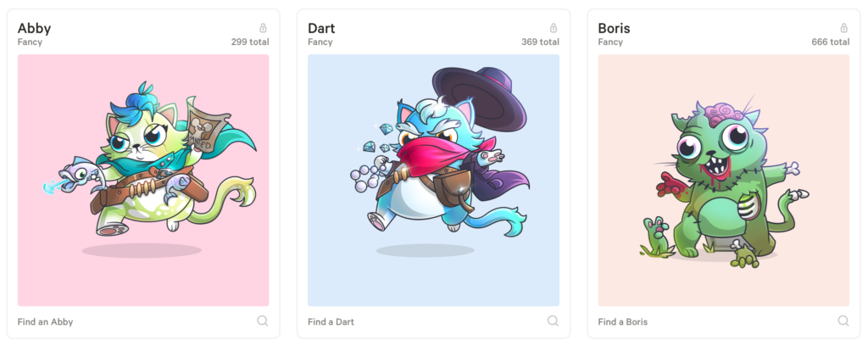This screenshot has width=868, height=346.
Task: Click the Find an Abby link
Action: coord(46,321)
